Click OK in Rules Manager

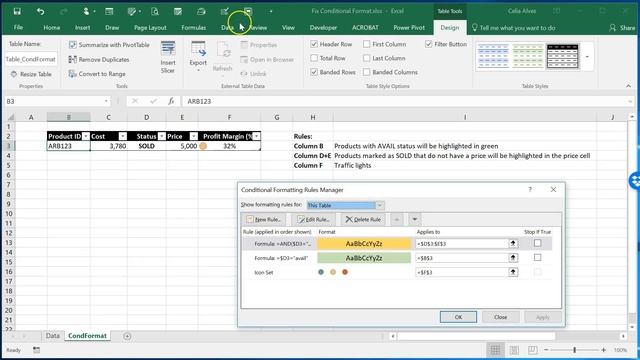pyautogui.click(x=458, y=317)
